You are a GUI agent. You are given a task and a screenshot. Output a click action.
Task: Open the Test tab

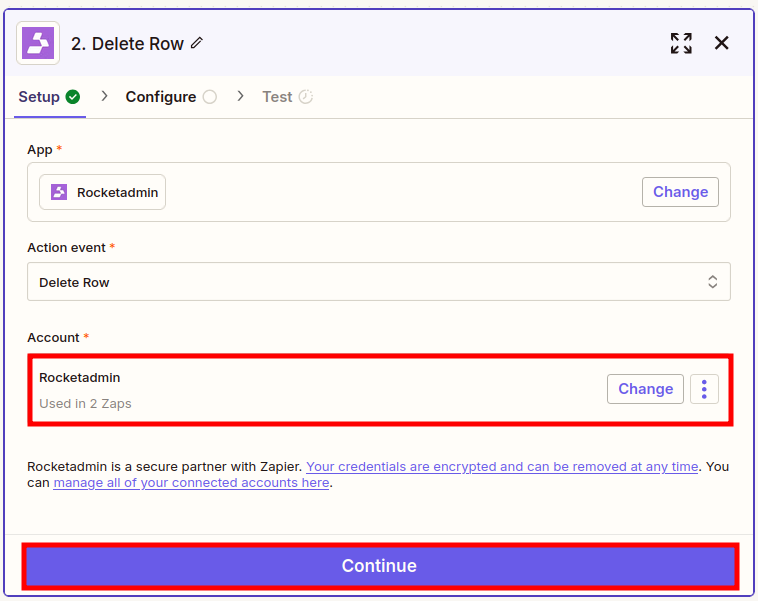click(x=277, y=97)
